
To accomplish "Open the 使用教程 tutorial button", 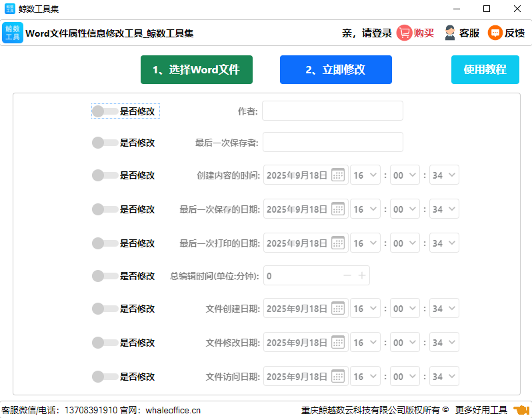I will (x=485, y=69).
